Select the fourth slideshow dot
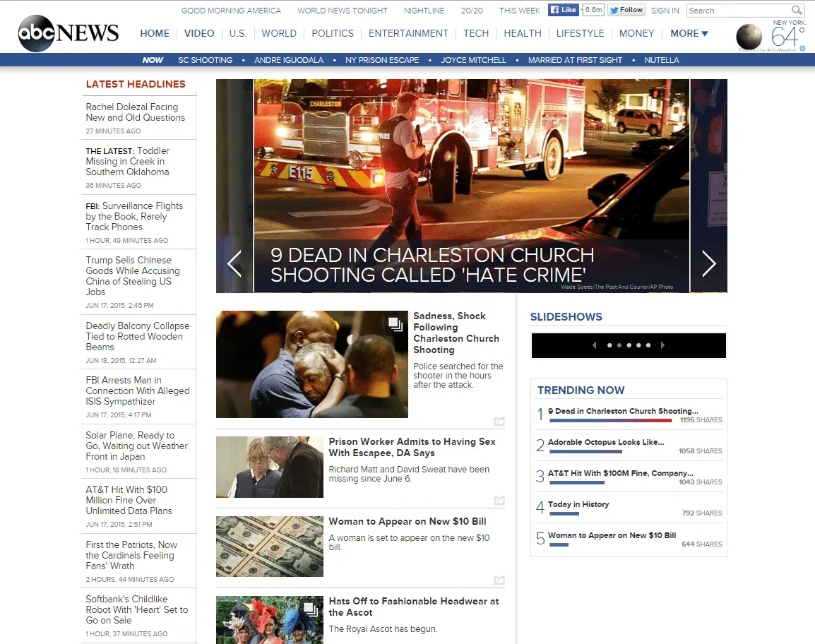This screenshot has height=644, width=815. (x=639, y=345)
